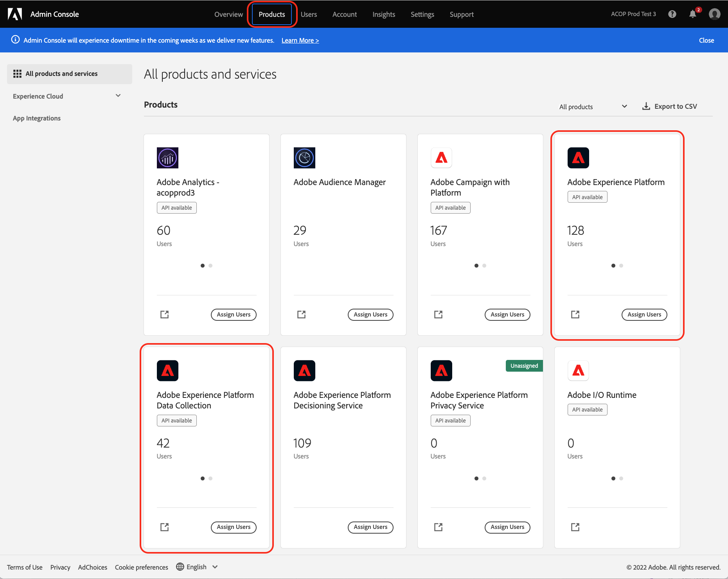Show second slide on Adobe Experience Platform card
The width and height of the screenshot is (728, 579).
coord(621,266)
